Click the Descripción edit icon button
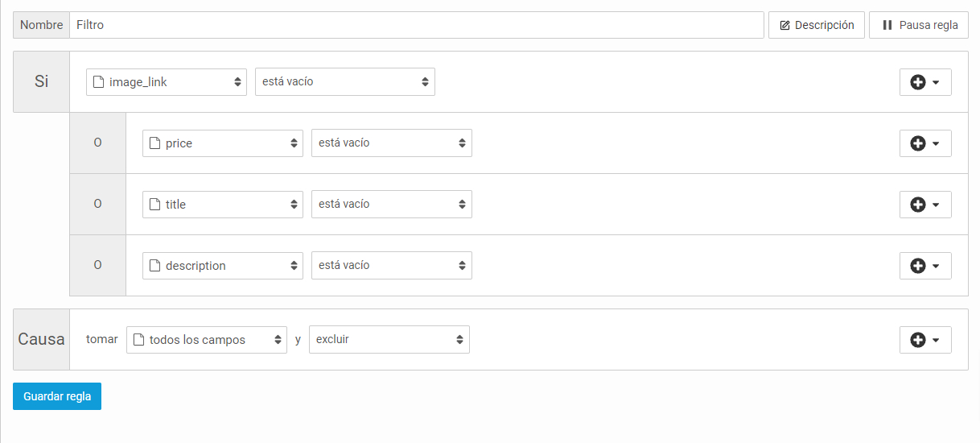The width and height of the screenshot is (980, 443). click(816, 25)
